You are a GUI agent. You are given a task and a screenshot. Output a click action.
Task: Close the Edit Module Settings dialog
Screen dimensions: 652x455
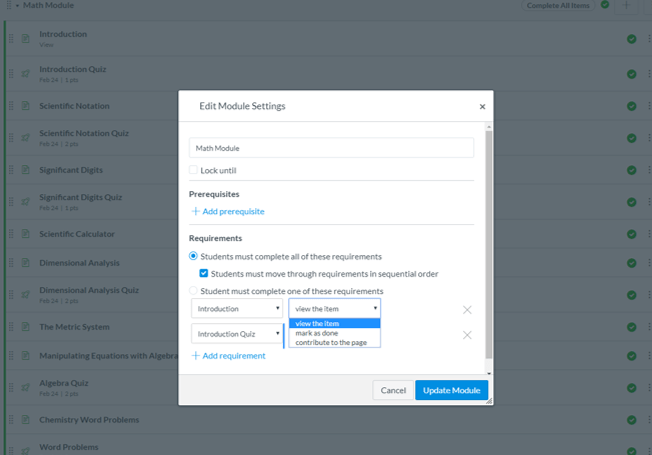click(482, 106)
